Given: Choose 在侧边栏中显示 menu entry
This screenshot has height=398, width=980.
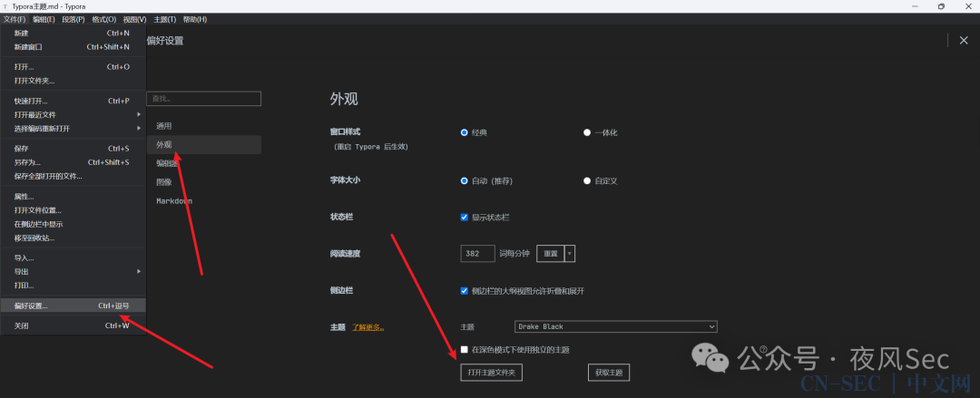Looking at the screenshot, I should [x=73, y=224].
